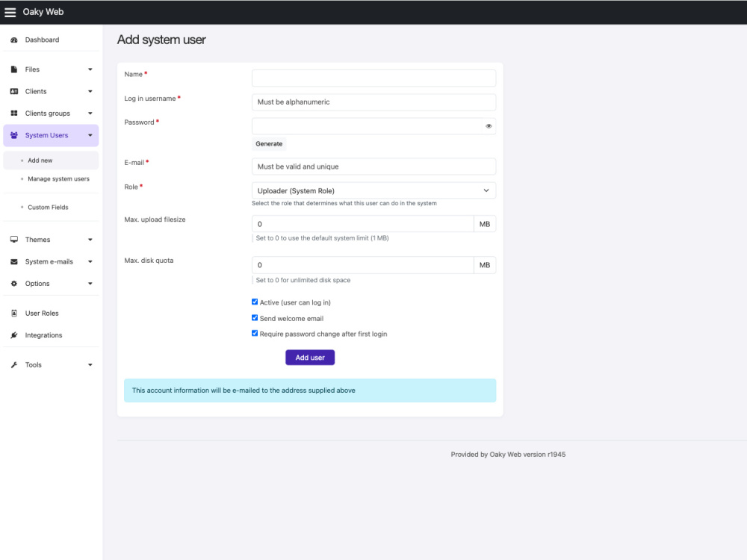Click the Role help text below dropdown
This screenshot has width=747, height=560.
[x=344, y=203]
